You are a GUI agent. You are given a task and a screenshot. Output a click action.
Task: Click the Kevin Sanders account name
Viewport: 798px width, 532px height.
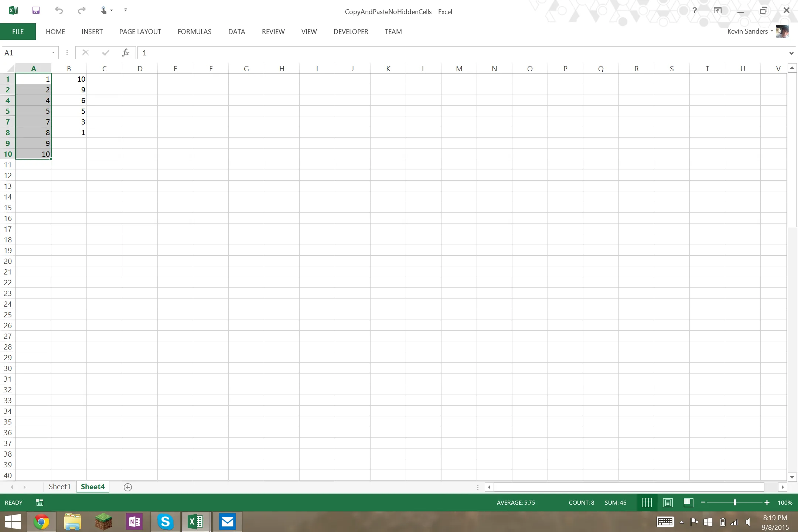(747, 31)
